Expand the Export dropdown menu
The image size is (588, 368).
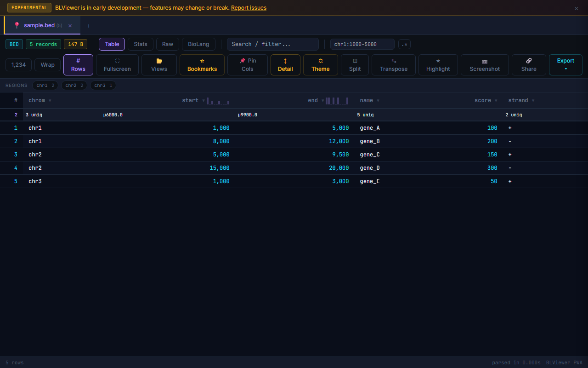pos(565,65)
